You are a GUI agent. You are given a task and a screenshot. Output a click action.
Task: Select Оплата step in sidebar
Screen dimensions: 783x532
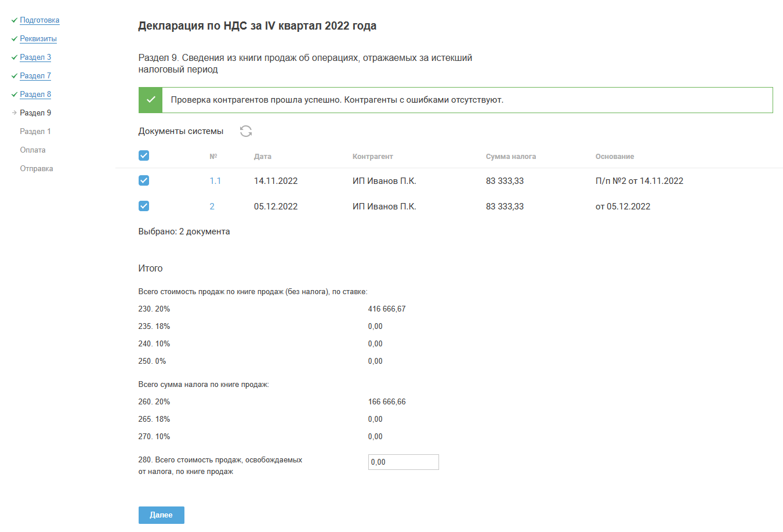(x=32, y=150)
